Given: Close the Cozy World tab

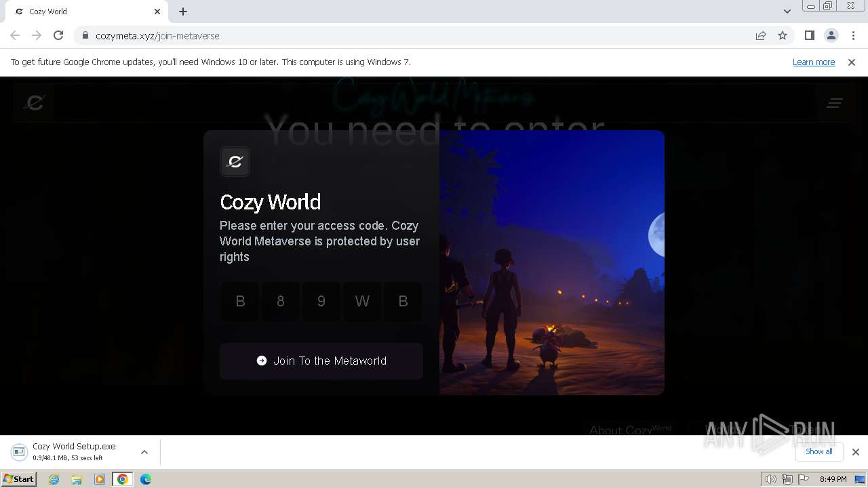Looking at the screenshot, I should pos(157,12).
